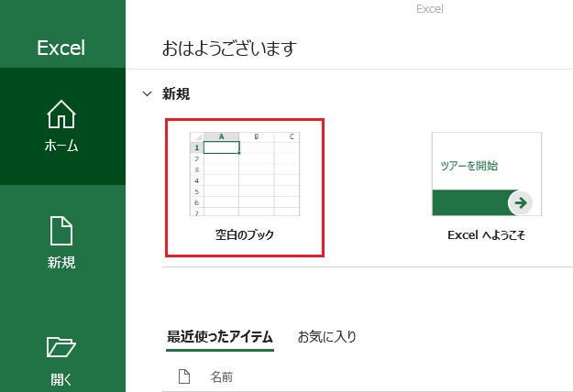Open the ツアーを開始 tour template
Viewport: 573px width, 392px height.
pos(487,174)
